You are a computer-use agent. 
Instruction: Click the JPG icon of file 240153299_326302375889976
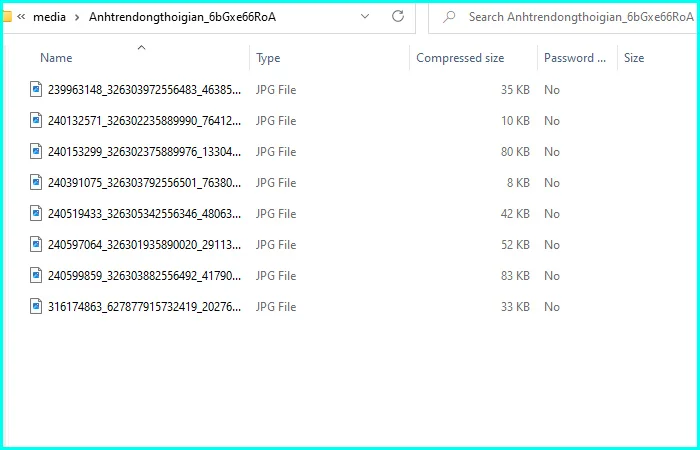[37, 152]
